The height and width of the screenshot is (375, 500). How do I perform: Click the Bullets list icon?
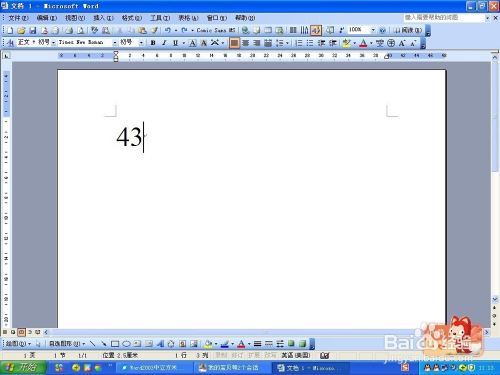[x=310, y=43]
